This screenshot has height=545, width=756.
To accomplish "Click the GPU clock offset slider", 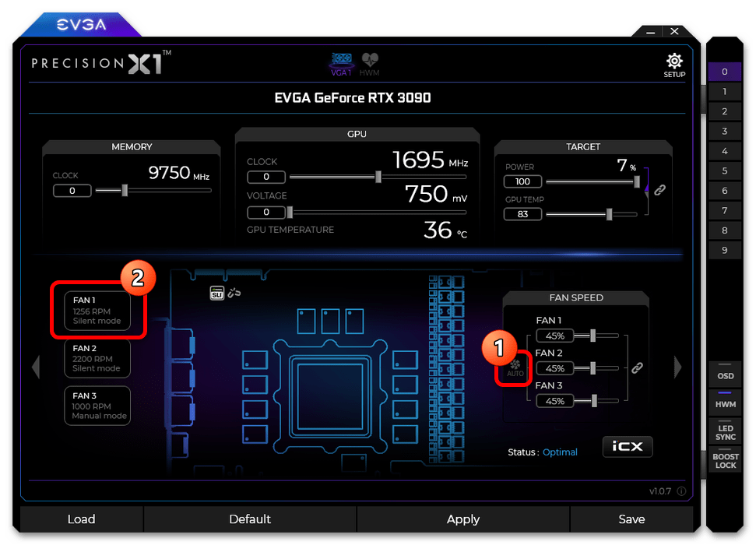I will click(x=378, y=178).
